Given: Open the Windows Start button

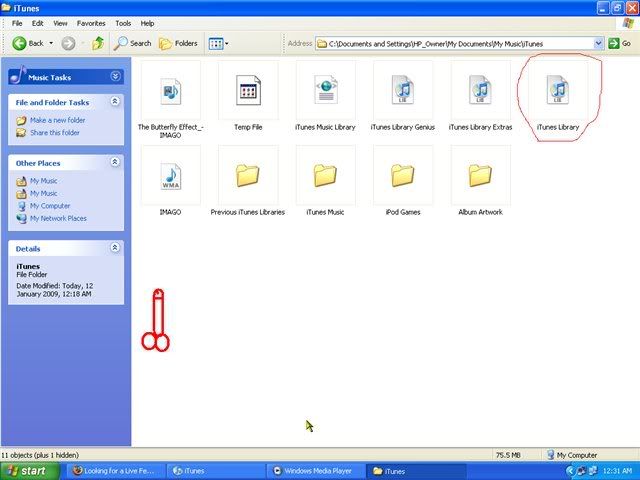Looking at the screenshot, I should coord(29,471).
